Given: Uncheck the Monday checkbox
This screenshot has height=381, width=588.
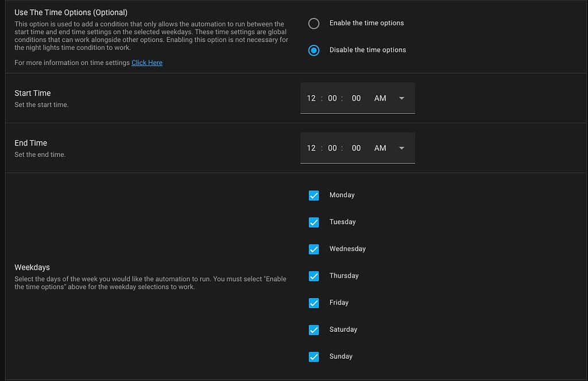Looking at the screenshot, I should [x=314, y=195].
